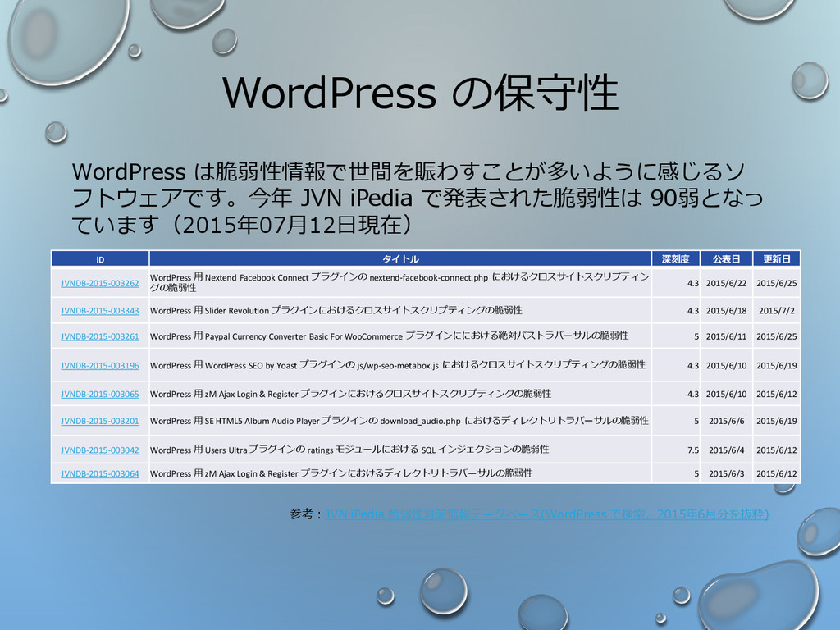This screenshot has height=630, width=840.
Task: Click publish date 2015/6/6
Action: click(x=727, y=421)
